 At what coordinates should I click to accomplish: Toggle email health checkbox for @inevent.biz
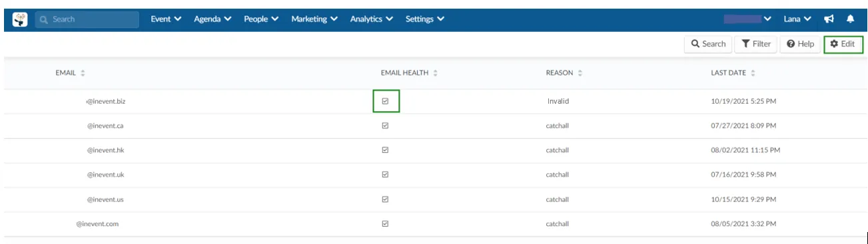pyautogui.click(x=385, y=101)
